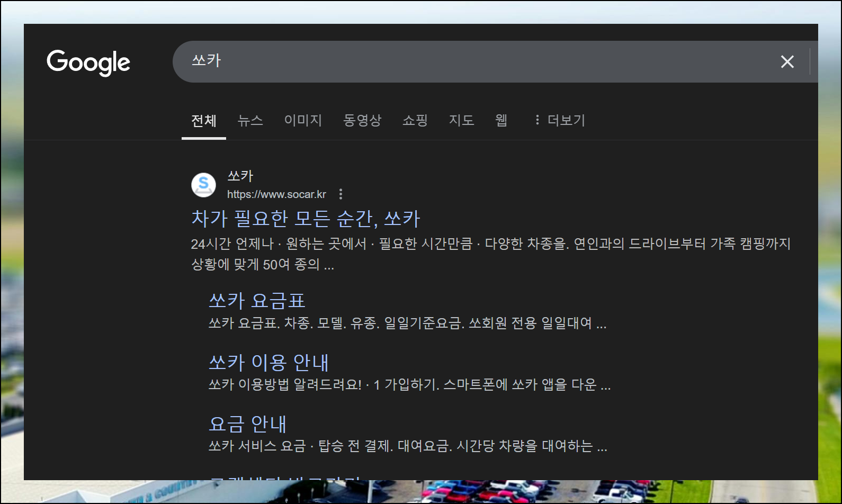Switch to the 뉴스 tab
Image resolution: width=842 pixels, height=504 pixels.
click(250, 121)
